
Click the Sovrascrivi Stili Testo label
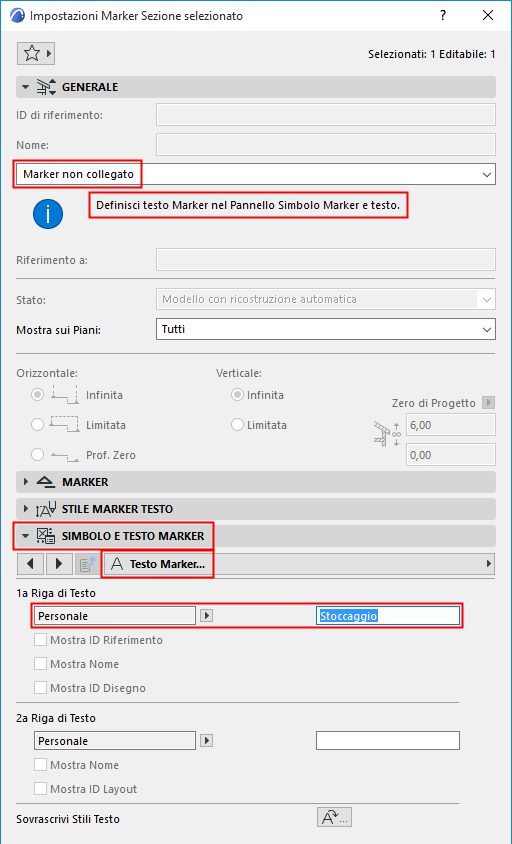[x=68, y=819]
